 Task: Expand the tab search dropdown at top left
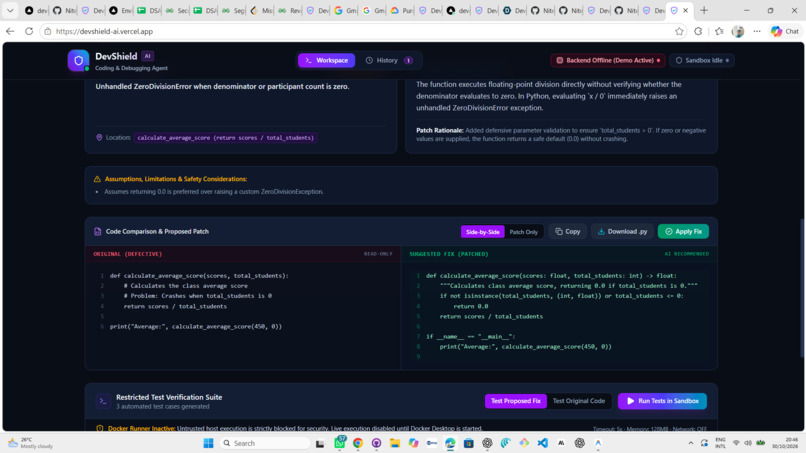tap(10, 10)
